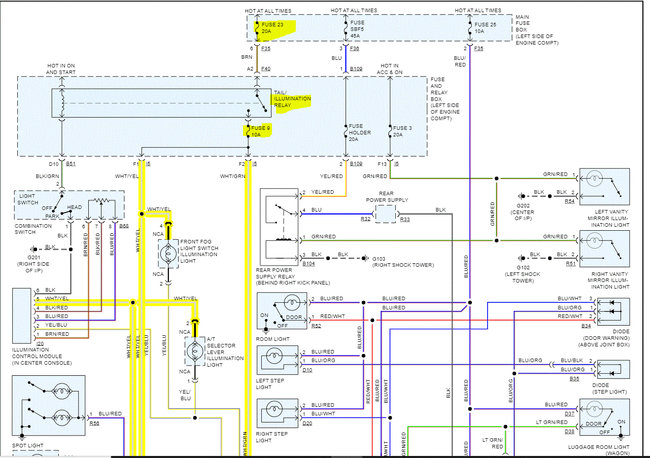Select the Left Step Light bulb symbol
This screenshot has width=650, height=458.
(x=274, y=355)
